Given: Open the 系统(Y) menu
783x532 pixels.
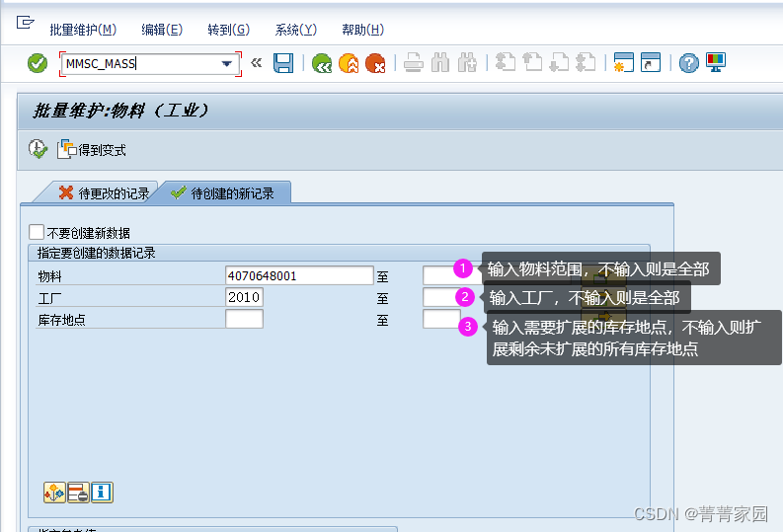Looking at the screenshot, I should point(295,30).
